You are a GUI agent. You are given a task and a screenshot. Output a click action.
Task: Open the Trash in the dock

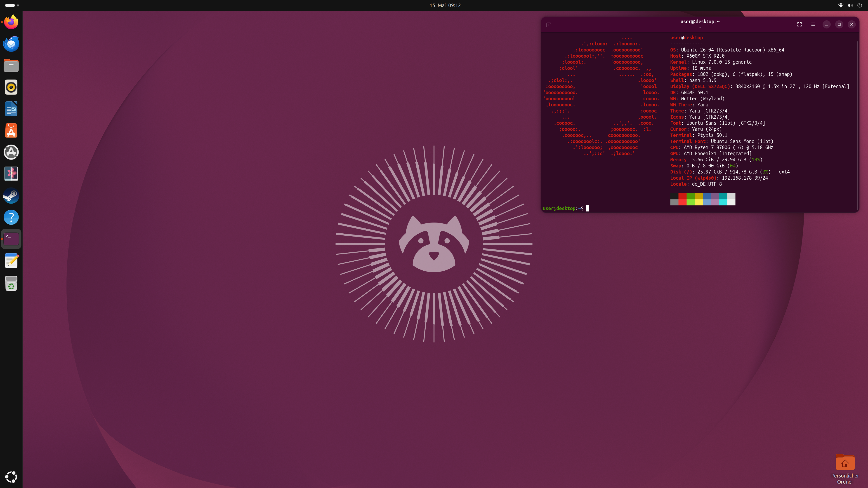coord(11,283)
